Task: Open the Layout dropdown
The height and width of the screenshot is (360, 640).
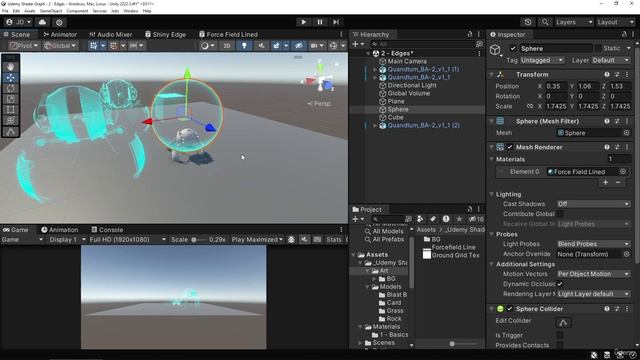Action: coord(615,22)
